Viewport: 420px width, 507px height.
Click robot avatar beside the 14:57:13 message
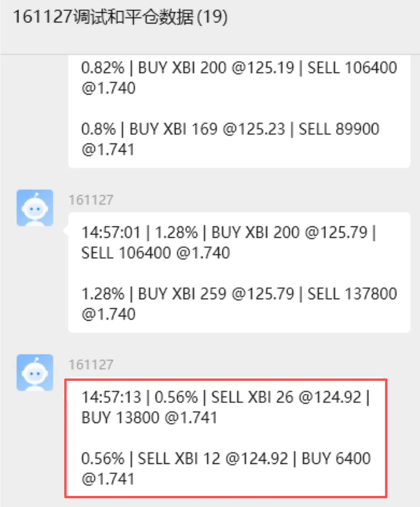click(x=35, y=373)
